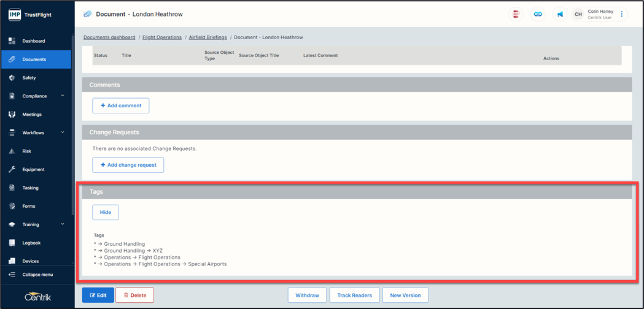Open Dashboard from the sidebar
This screenshot has height=309, width=644.
tap(33, 41)
